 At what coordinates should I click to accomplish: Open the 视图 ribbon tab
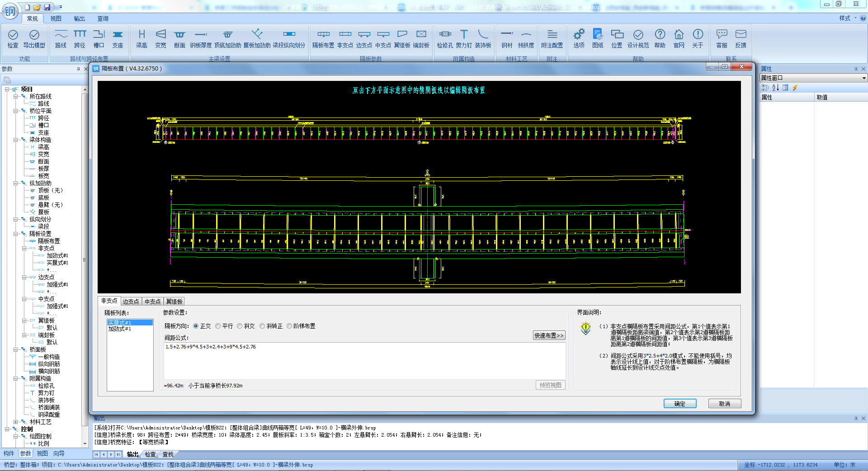[x=56, y=19]
